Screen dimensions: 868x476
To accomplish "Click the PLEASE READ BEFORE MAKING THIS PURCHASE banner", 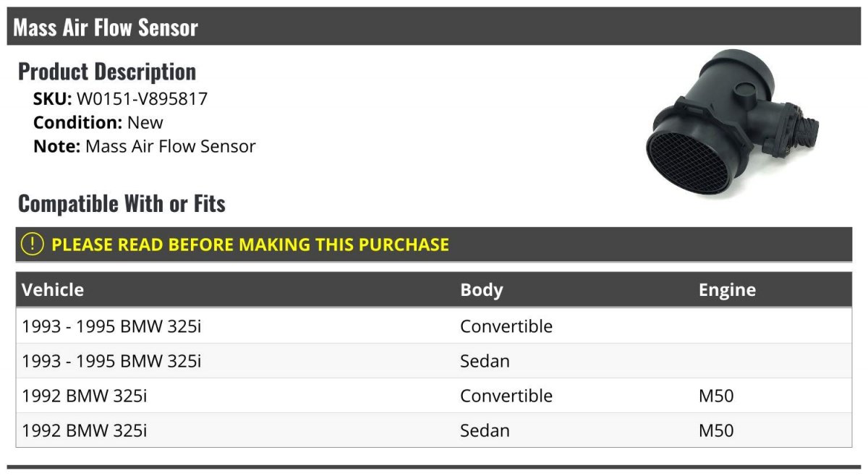I will [434, 245].
